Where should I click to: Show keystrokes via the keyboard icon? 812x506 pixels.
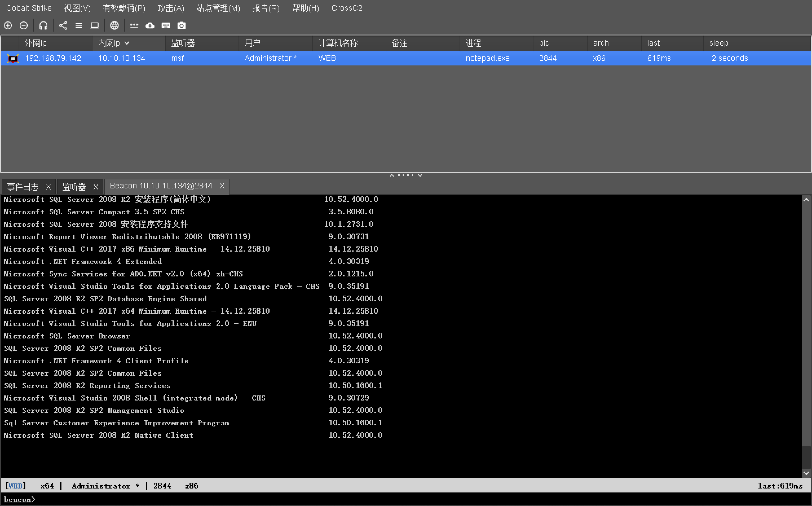(166, 25)
